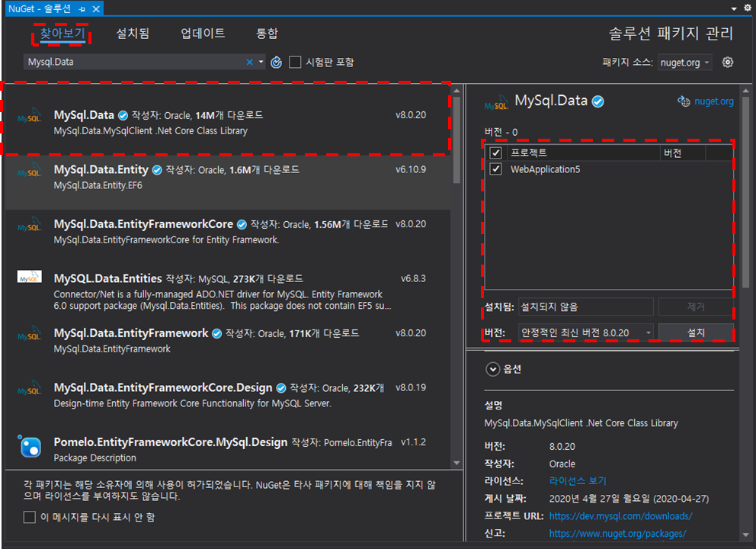Screen dimensions: 756x549
Task: Click the package list scroll up arrow
Action: [456, 91]
